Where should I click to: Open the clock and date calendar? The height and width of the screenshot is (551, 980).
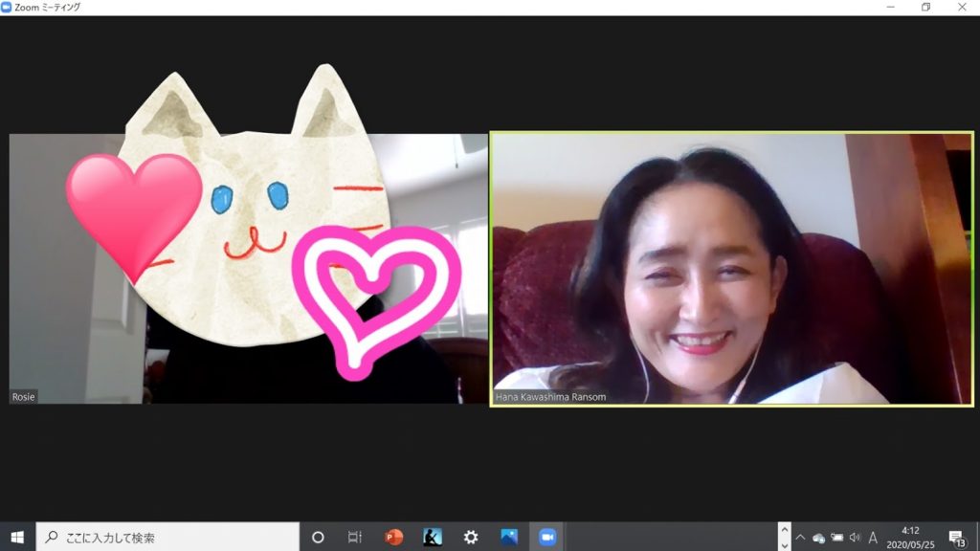pyautogui.click(x=910, y=537)
